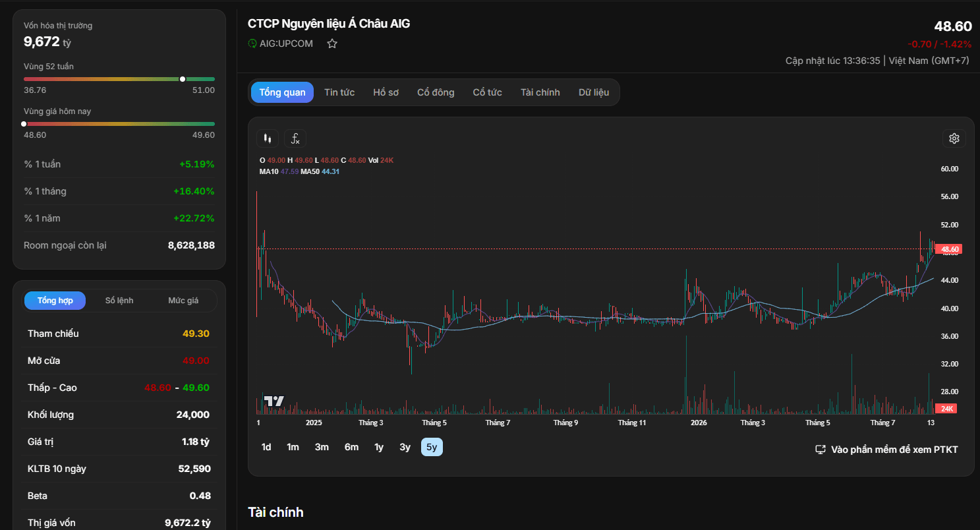Click the Mở cửa value 49.00

pos(196,361)
